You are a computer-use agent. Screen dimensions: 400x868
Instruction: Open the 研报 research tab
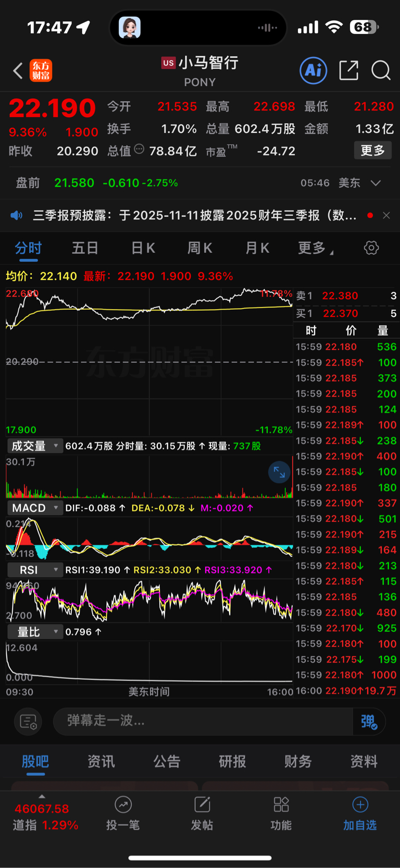(x=232, y=762)
